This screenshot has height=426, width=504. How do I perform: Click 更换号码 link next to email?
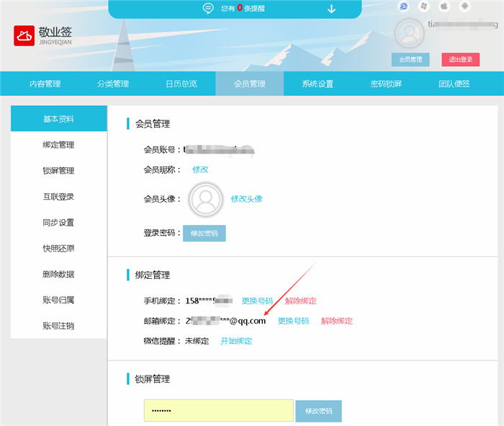293,321
